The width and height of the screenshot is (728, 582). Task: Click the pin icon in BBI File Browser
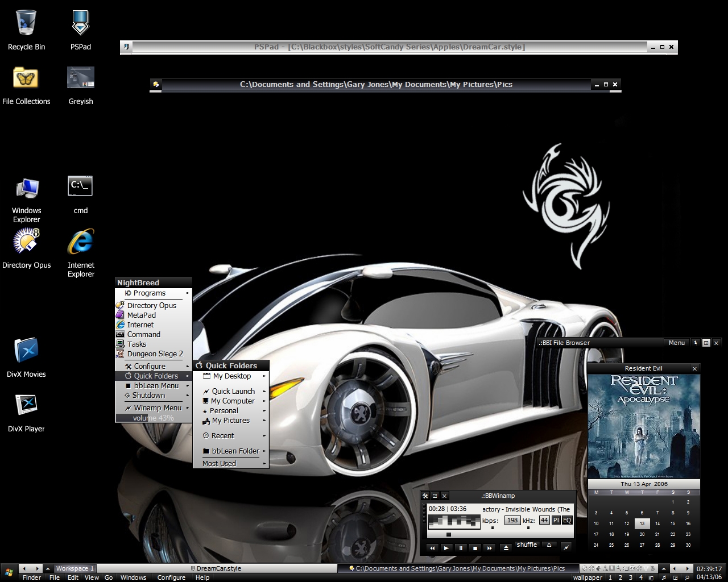click(x=695, y=343)
